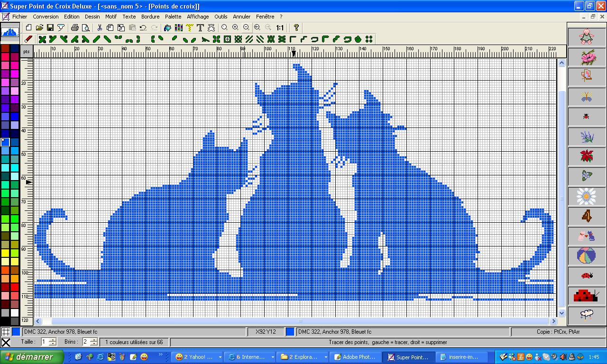Click the zoom in magnifier icon
This screenshot has width=607, height=364.
click(235, 27)
